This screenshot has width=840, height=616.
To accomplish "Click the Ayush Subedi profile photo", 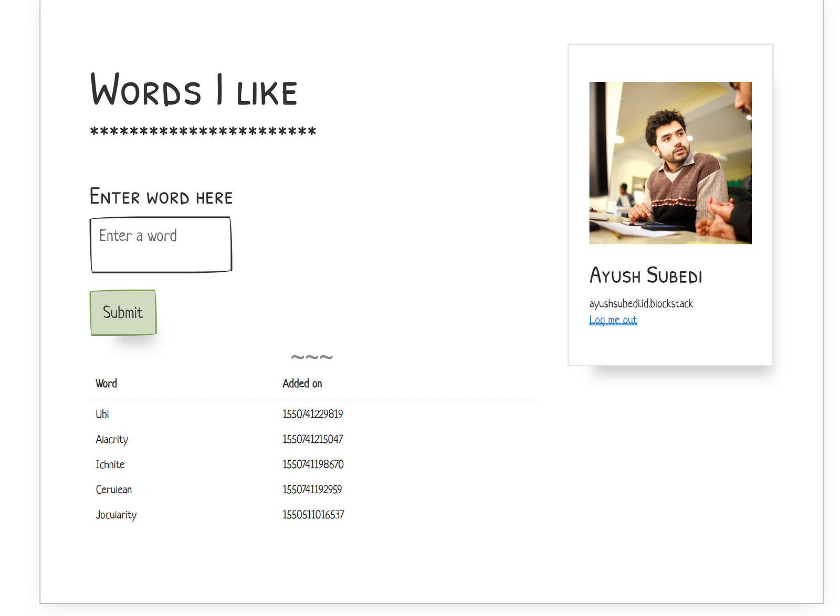I will (670, 163).
